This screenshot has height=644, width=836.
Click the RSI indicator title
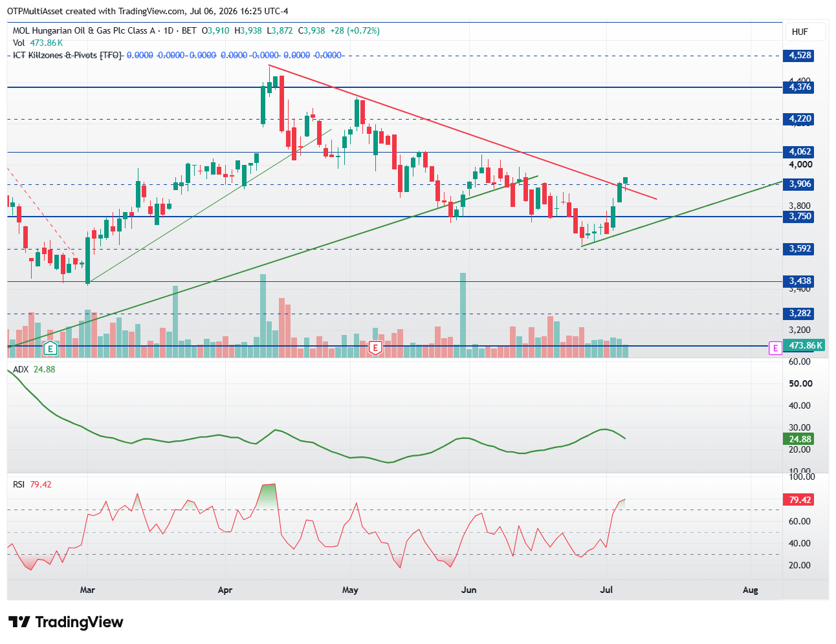(x=19, y=484)
